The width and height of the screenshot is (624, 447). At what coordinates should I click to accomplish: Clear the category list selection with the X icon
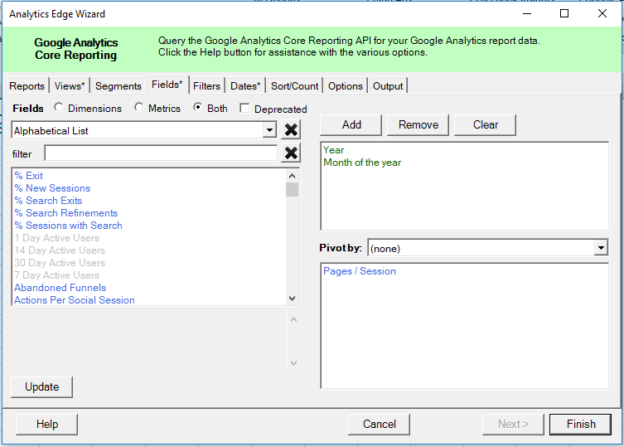(x=291, y=130)
